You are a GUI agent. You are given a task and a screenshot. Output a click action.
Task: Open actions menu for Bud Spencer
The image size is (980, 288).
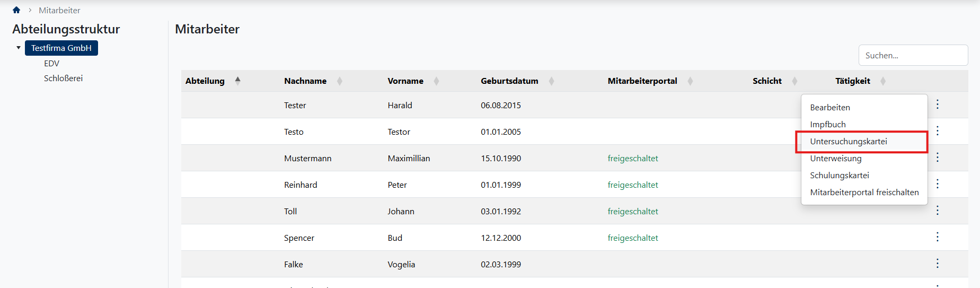tap(937, 237)
